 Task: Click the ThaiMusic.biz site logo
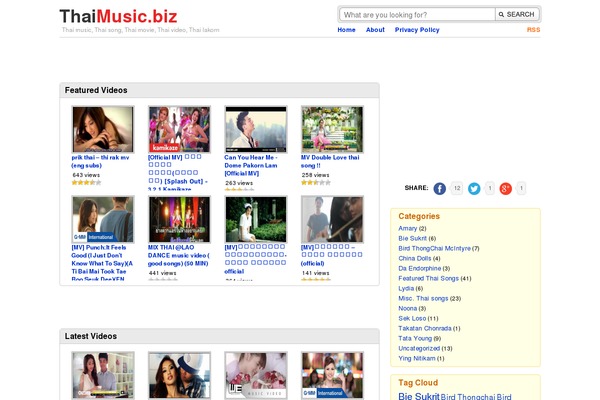[x=118, y=16]
